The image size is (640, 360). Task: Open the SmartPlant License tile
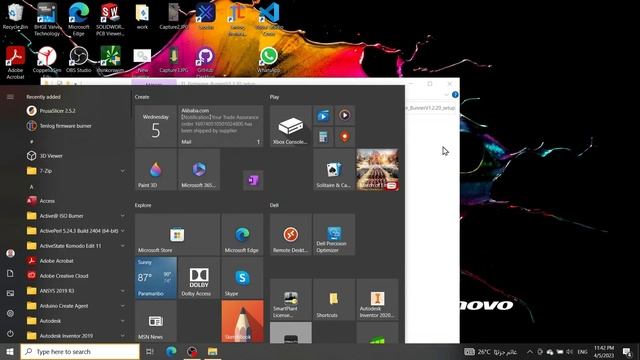pyautogui.click(x=290, y=300)
